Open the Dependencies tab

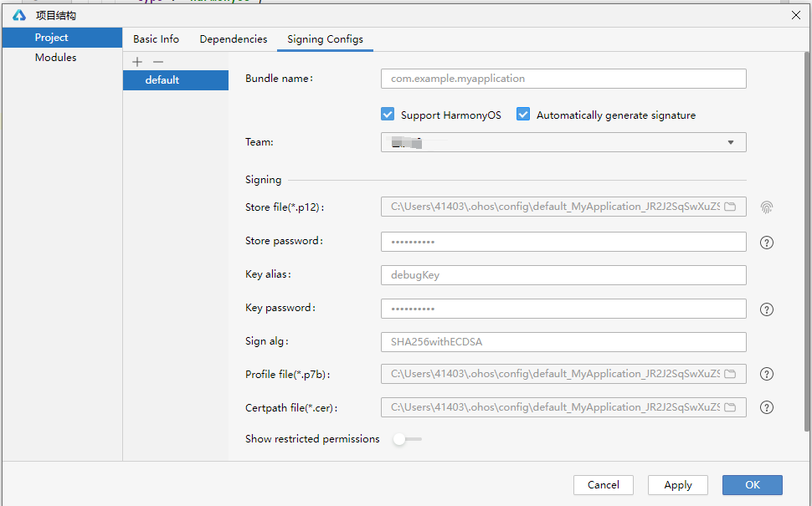point(234,39)
